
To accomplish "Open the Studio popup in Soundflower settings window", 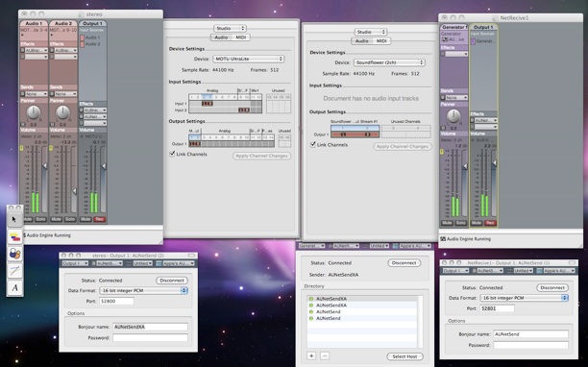I will pyautogui.click(x=371, y=32).
